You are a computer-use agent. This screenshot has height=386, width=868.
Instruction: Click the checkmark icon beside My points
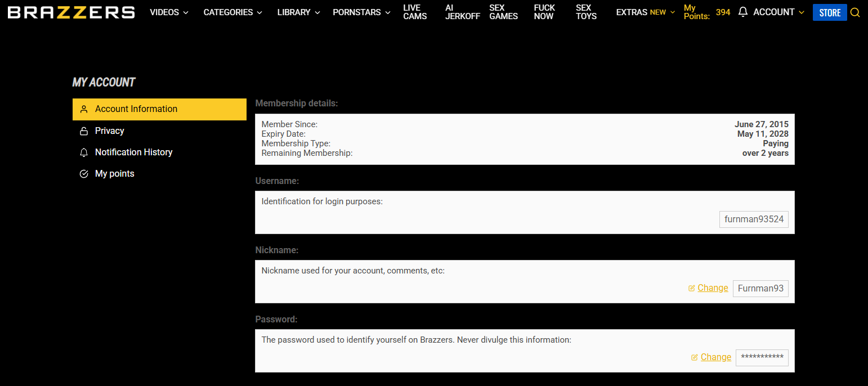84,174
